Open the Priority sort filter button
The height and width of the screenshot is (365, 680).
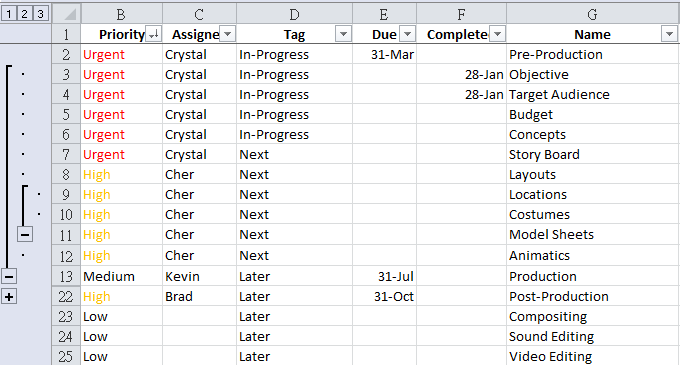tap(154, 34)
